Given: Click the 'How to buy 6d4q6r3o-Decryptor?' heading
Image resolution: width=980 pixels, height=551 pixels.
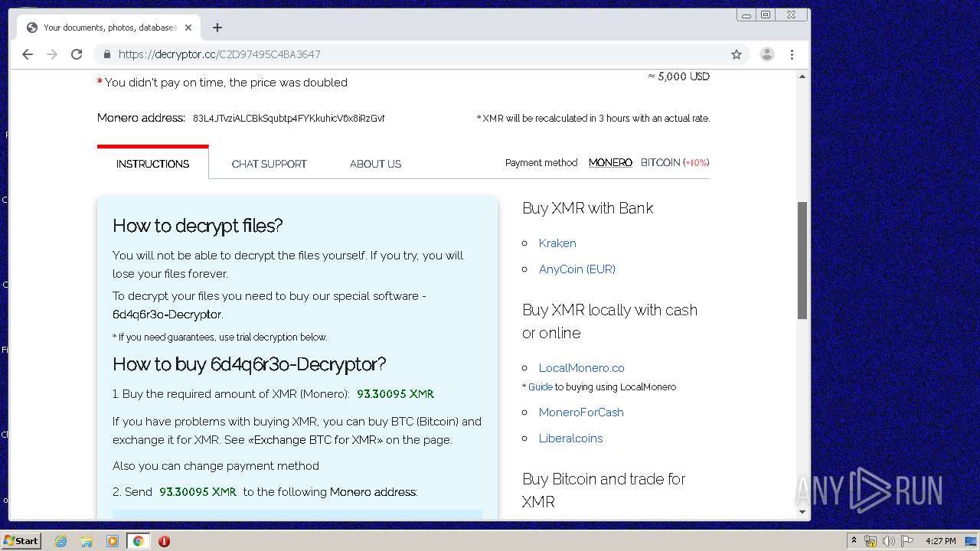Looking at the screenshot, I should pos(250,364).
